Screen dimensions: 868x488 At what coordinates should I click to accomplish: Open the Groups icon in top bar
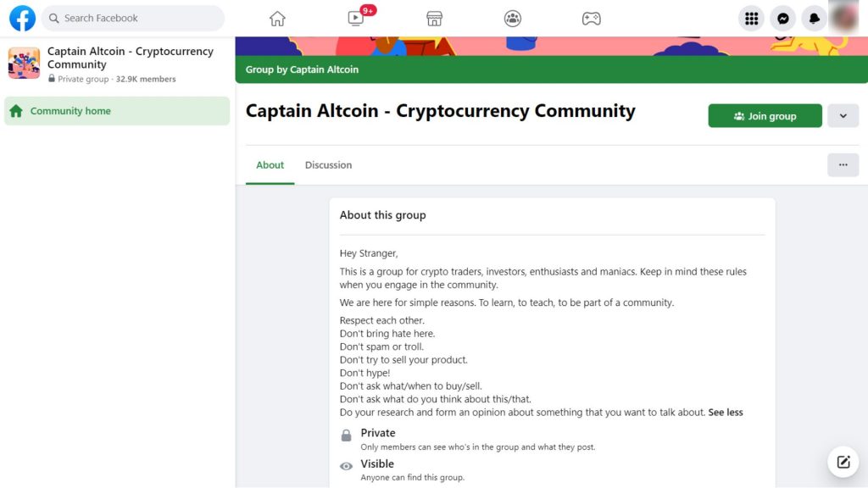pos(513,19)
